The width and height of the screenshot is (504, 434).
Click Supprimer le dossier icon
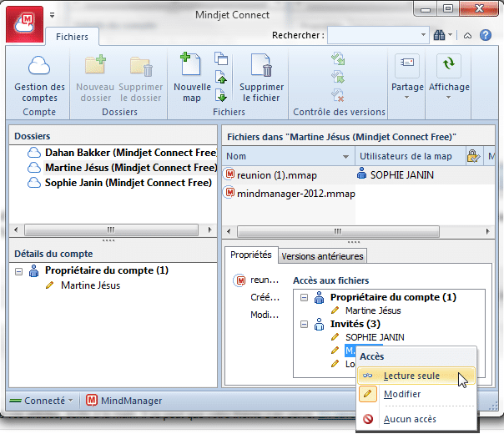click(x=141, y=67)
